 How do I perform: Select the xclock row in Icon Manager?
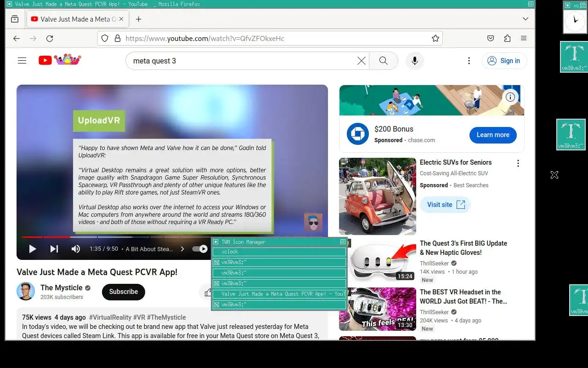pyautogui.click(x=279, y=252)
